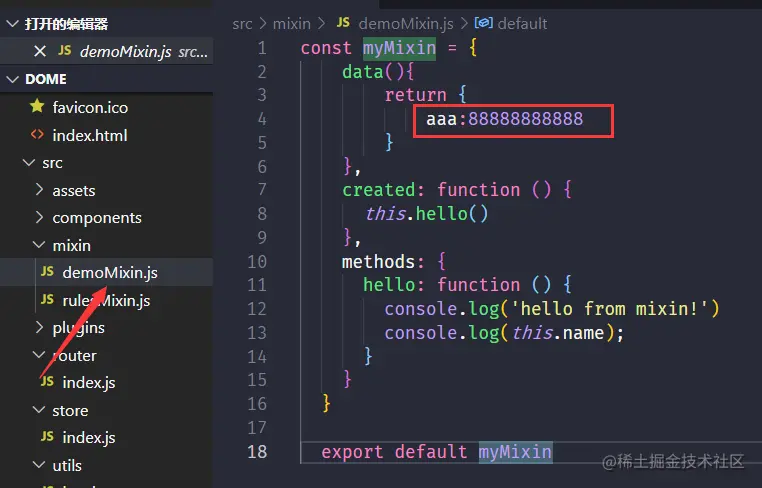Viewport: 762px width, 488px height.
Task: Click myMixin on the export line
Action: tap(515, 452)
